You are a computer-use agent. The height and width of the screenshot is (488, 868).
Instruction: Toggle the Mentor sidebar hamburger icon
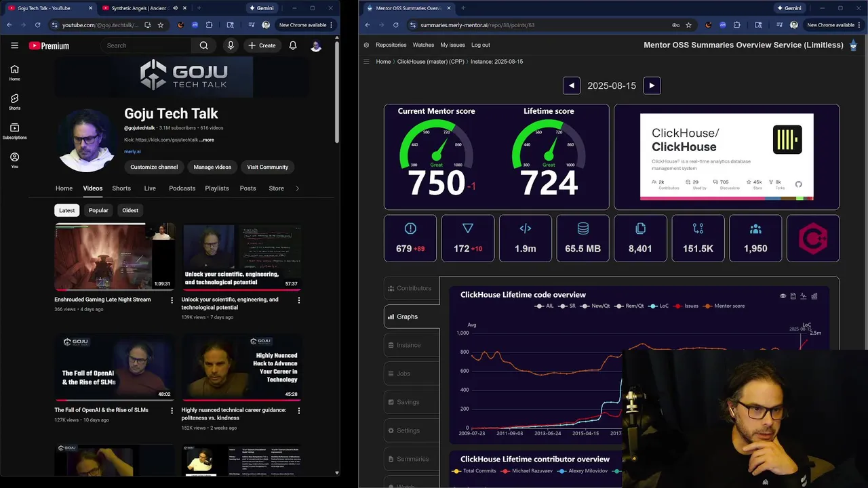point(366,62)
